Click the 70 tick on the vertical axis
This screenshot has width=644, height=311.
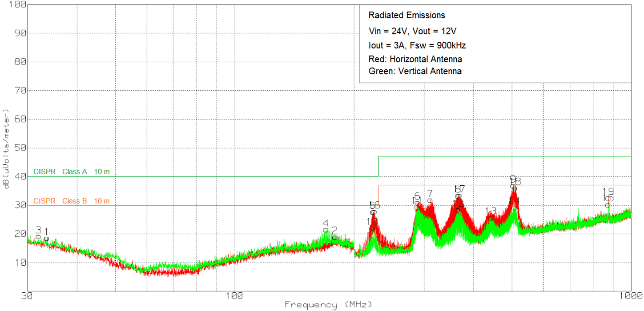coord(20,90)
